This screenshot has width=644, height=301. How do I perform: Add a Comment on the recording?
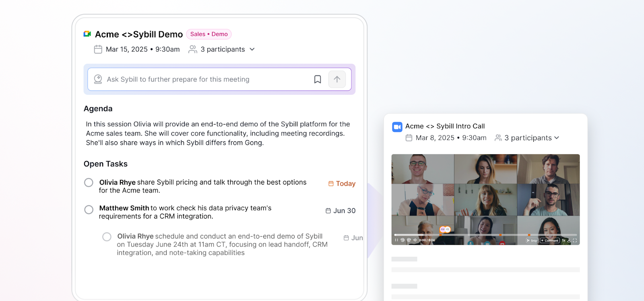coord(550,241)
